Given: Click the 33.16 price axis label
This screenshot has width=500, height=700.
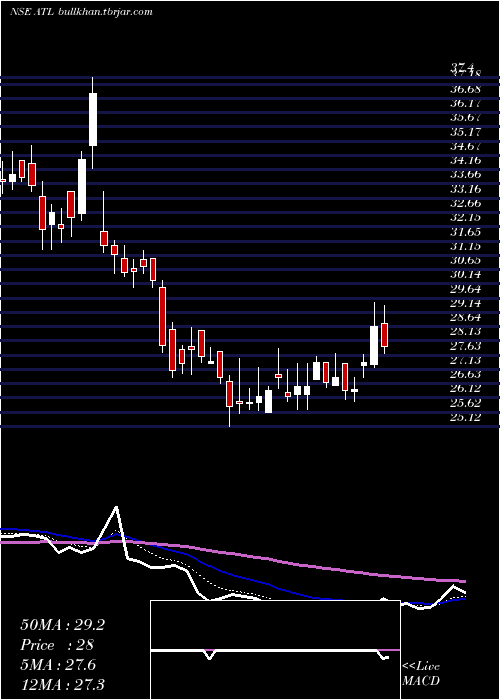Looking at the screenshot, I should coord(465,189).
